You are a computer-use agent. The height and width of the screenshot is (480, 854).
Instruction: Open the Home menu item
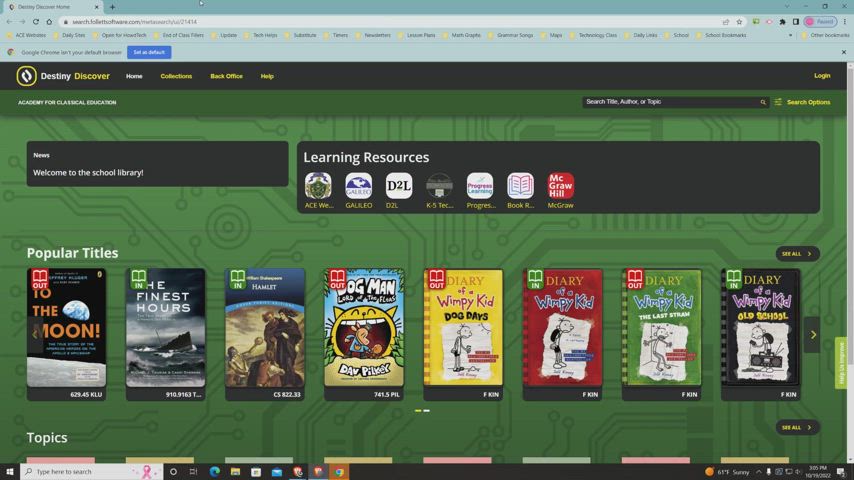pyautogui.click(x=134, y=76)
